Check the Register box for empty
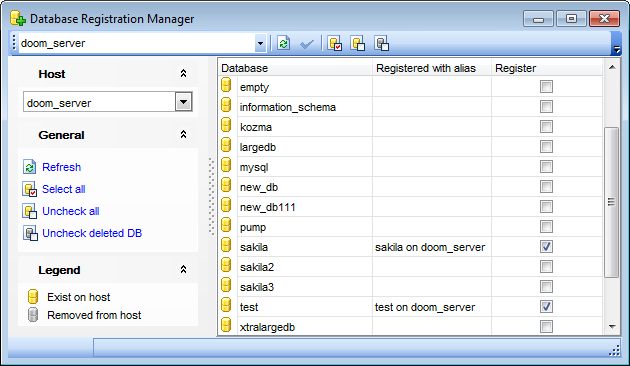The image size is (630, 366). coord(546,87)
